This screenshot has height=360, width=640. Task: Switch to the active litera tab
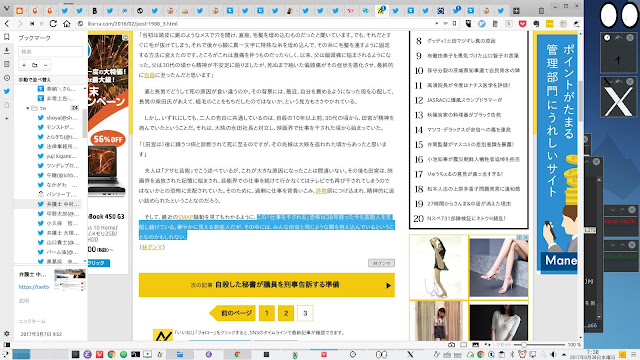[380, 11]
